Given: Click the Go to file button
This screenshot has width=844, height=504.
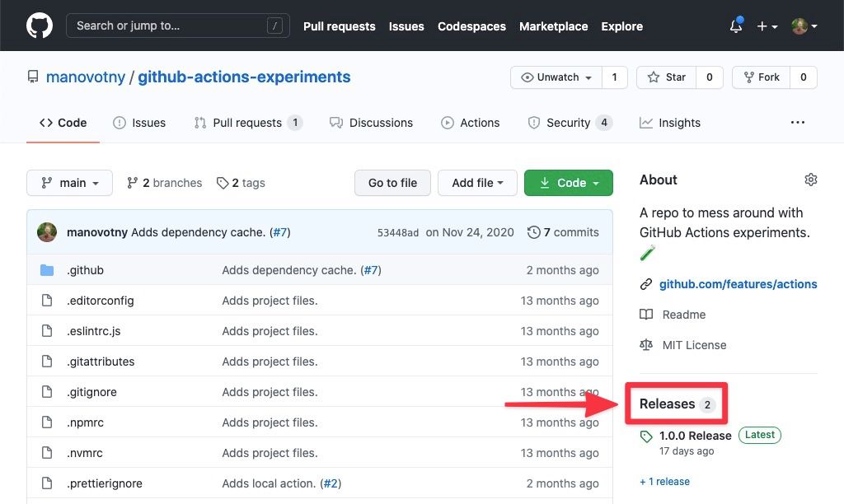Looking at the screenshot, I should [392, 183].
